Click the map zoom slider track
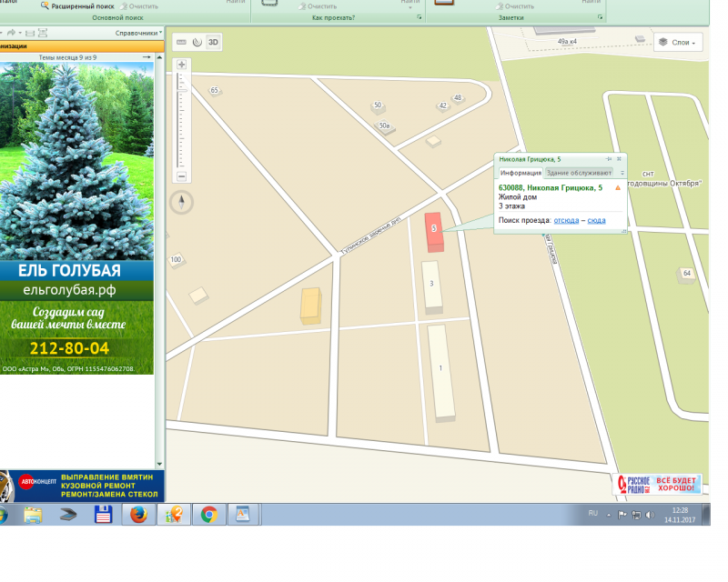 [x=181, y=120]
